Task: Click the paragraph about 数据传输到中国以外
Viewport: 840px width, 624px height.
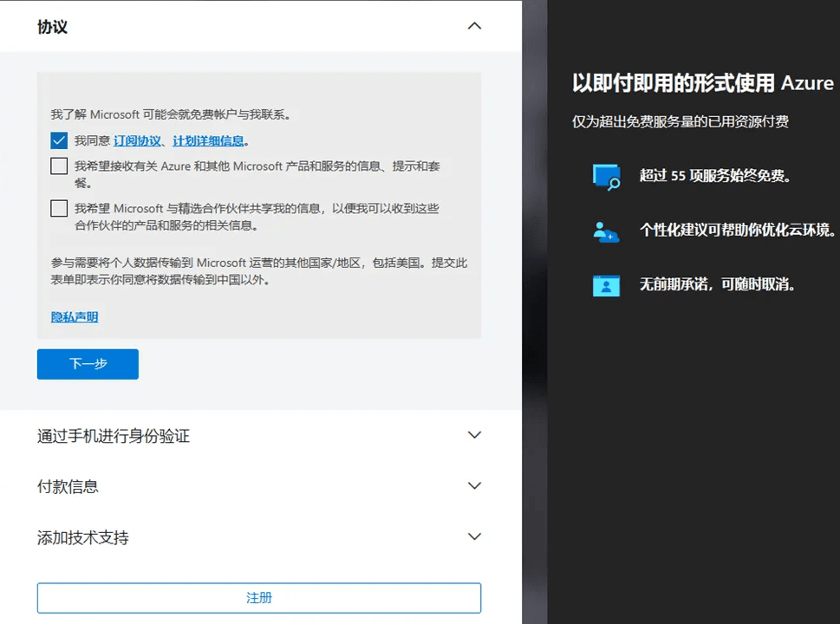Action: pos(259,271)
